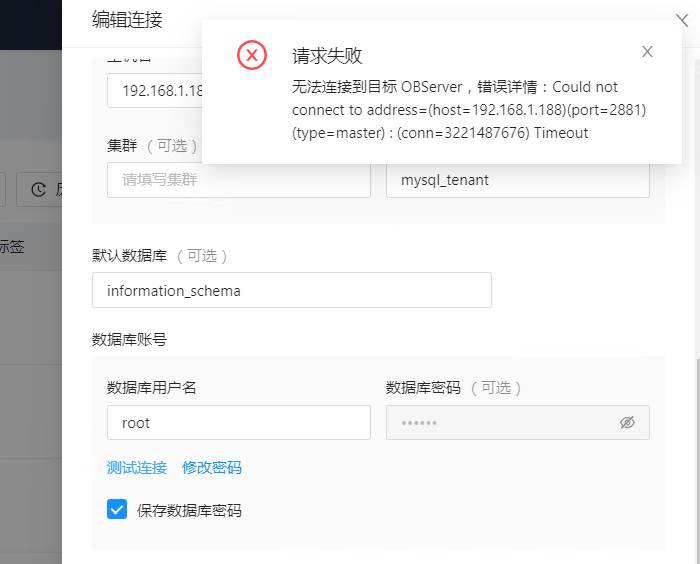The height and width of the screenshot is (564, 700).
Task: Click the OBServer timeout error message text
Action: point(468,110)
